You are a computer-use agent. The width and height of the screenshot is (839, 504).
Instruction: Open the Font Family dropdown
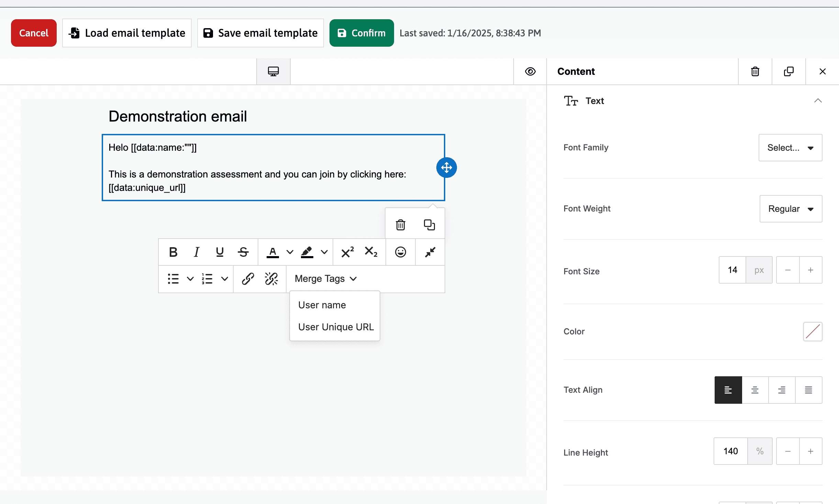pos(790,148)
